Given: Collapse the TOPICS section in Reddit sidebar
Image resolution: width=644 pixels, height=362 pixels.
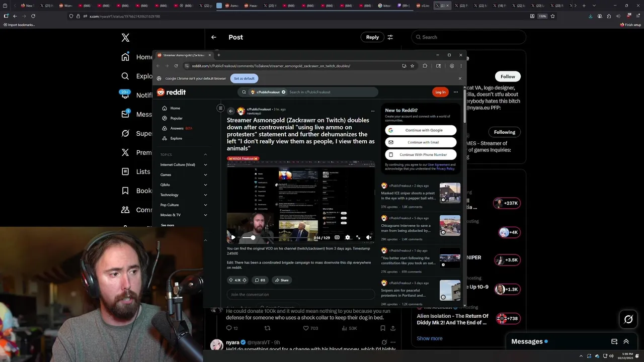Looking at the screenshot, I should pos(205,154).
